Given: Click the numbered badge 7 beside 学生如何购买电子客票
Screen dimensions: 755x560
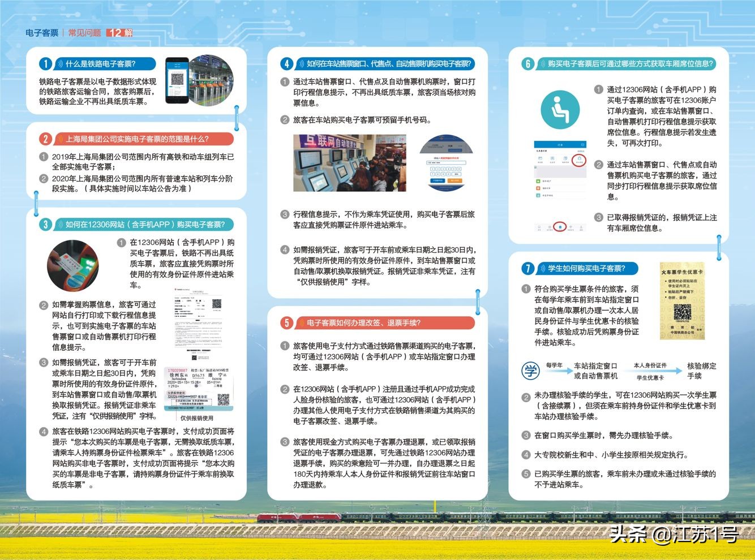Looking at the screenshot, I should 527,269.
